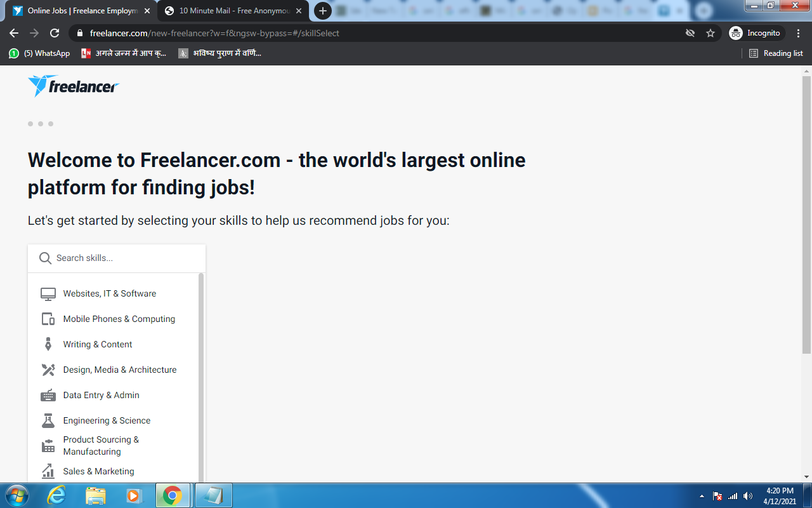
Task: Click the volume speaker tray icon
Action: [748, 496]
